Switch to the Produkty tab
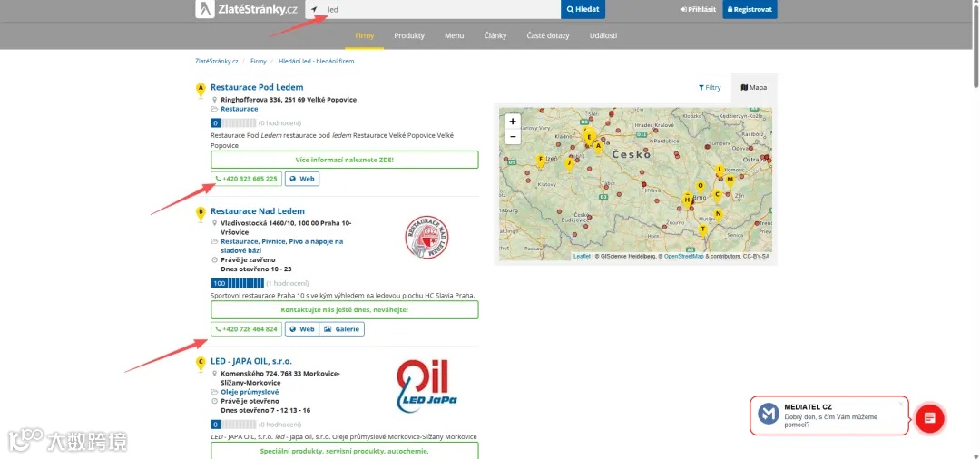Screen dimensions: 980x459 point(409,35)
